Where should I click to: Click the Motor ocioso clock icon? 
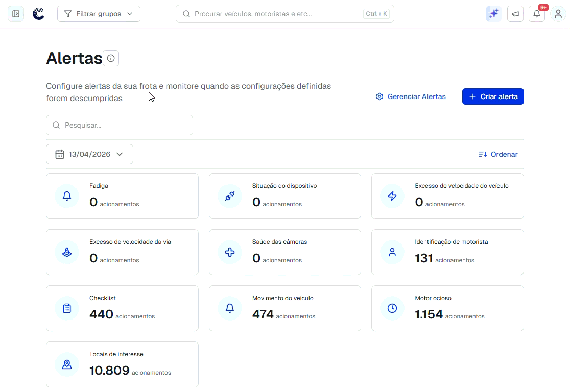pos(392,308)
